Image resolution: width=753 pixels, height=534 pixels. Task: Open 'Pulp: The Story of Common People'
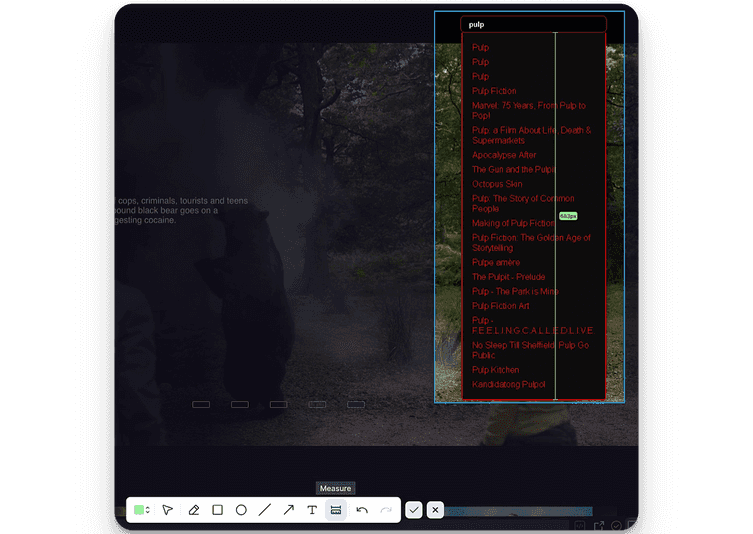(x=523, y=204)
